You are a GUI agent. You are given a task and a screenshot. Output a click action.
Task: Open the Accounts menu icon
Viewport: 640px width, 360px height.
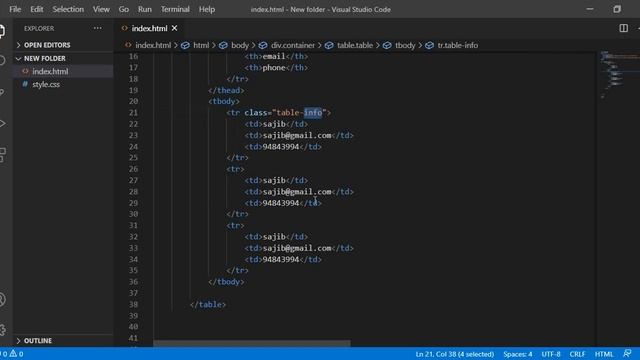point(2,300)
